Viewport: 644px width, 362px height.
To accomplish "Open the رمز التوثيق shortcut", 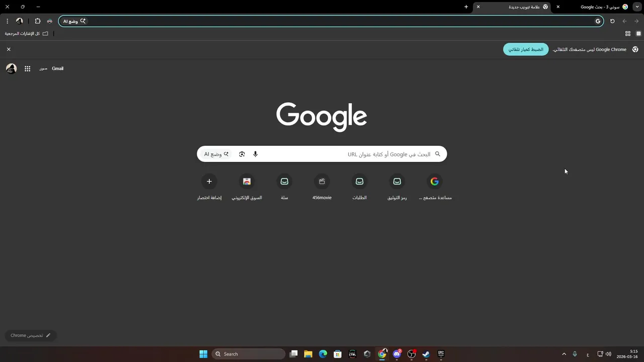I will tap(397, 188).
